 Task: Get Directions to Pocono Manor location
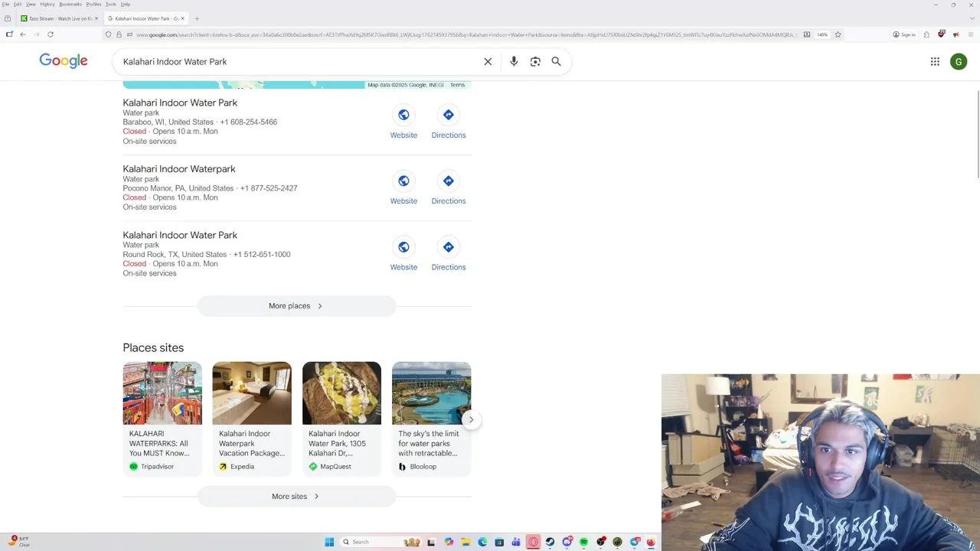coord(449,188)
